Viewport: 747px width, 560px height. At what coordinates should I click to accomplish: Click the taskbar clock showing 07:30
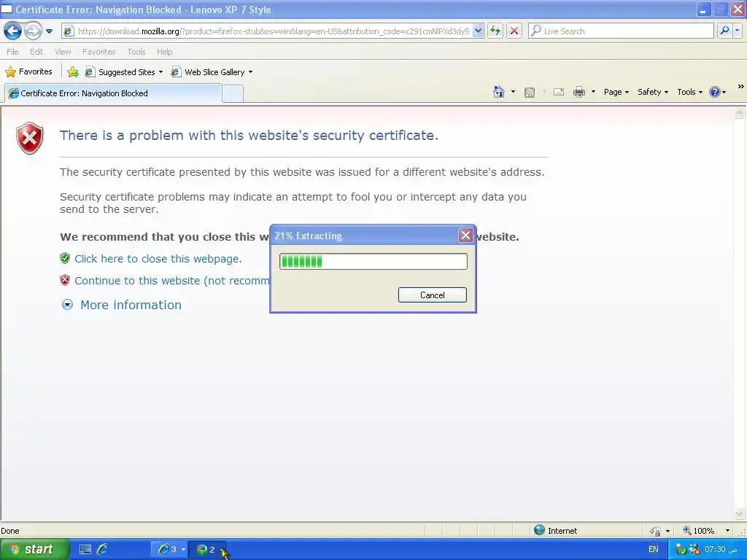[721, 549]
